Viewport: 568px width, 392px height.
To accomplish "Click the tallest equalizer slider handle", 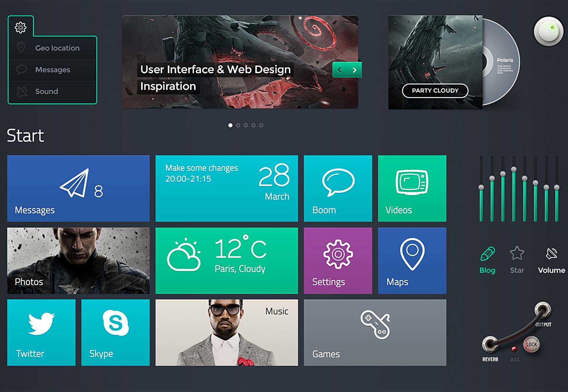I will [514, 169].
